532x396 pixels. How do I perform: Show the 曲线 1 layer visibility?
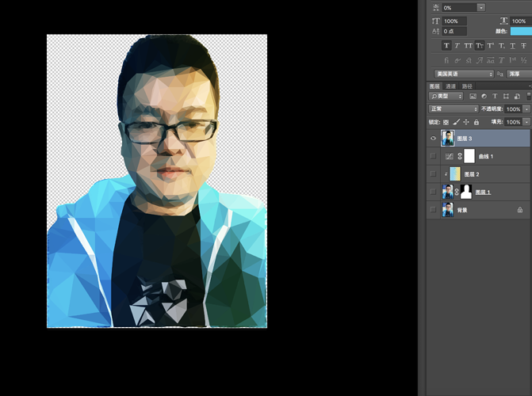433,156
